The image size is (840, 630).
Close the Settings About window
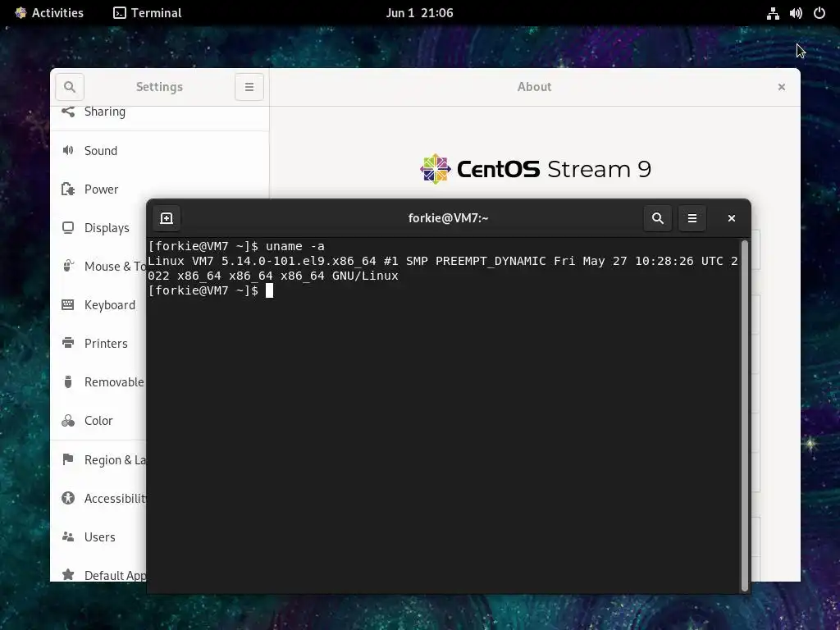(x=782, y=87)
